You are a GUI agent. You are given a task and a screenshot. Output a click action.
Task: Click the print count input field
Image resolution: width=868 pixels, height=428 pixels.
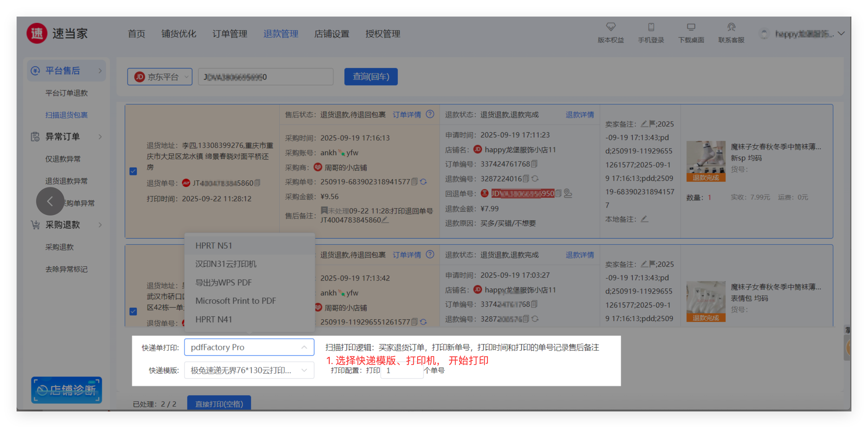(x=402, y=370)
